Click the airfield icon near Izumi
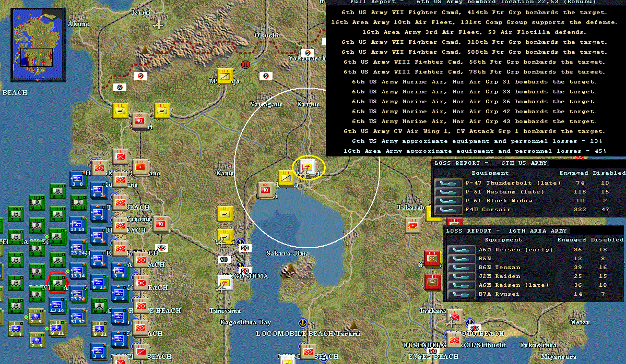 159,25
